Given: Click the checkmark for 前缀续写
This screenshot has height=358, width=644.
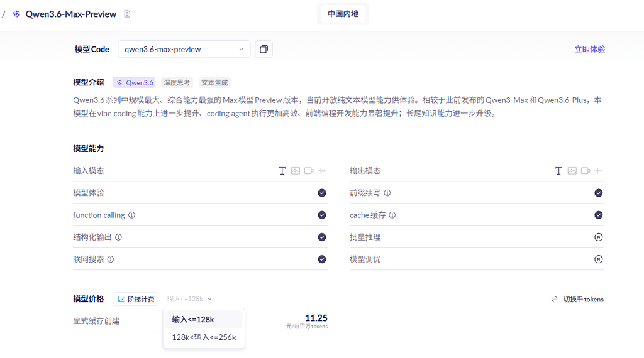Looking at the screenshot, I should point(599,193).
